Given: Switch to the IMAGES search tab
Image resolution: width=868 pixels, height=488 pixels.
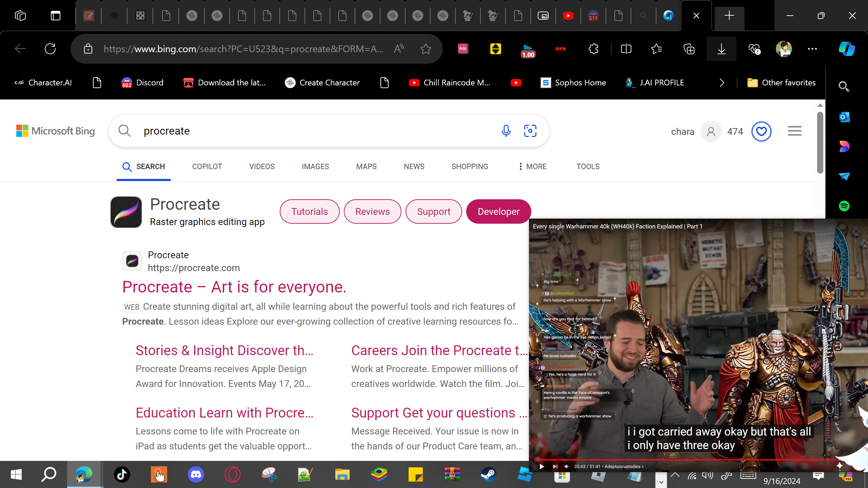Looking at the screenshot, I should 315,167.
